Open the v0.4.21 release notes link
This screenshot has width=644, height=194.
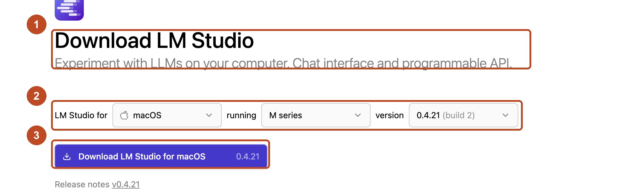point(126,184)
